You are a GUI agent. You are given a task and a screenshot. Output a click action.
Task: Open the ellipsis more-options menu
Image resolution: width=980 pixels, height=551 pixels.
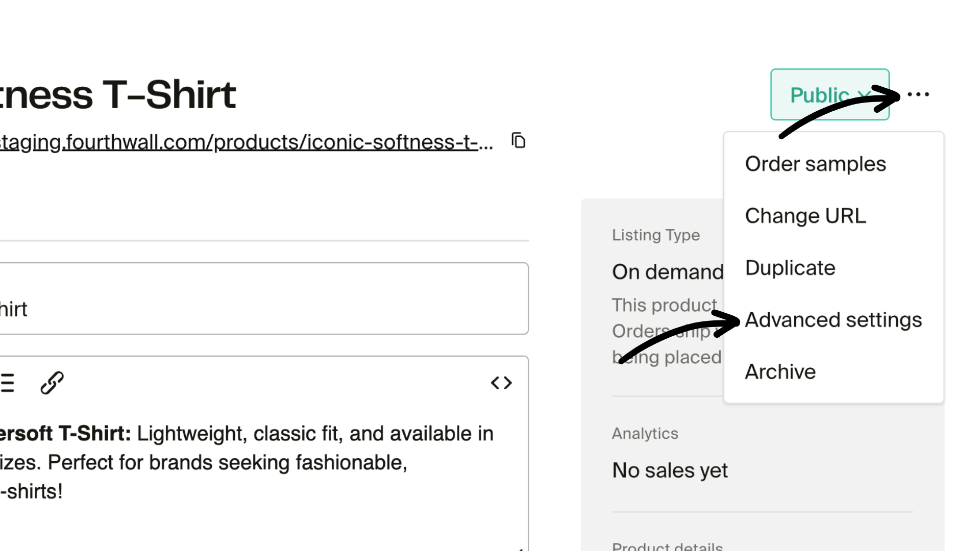point(917,94)
